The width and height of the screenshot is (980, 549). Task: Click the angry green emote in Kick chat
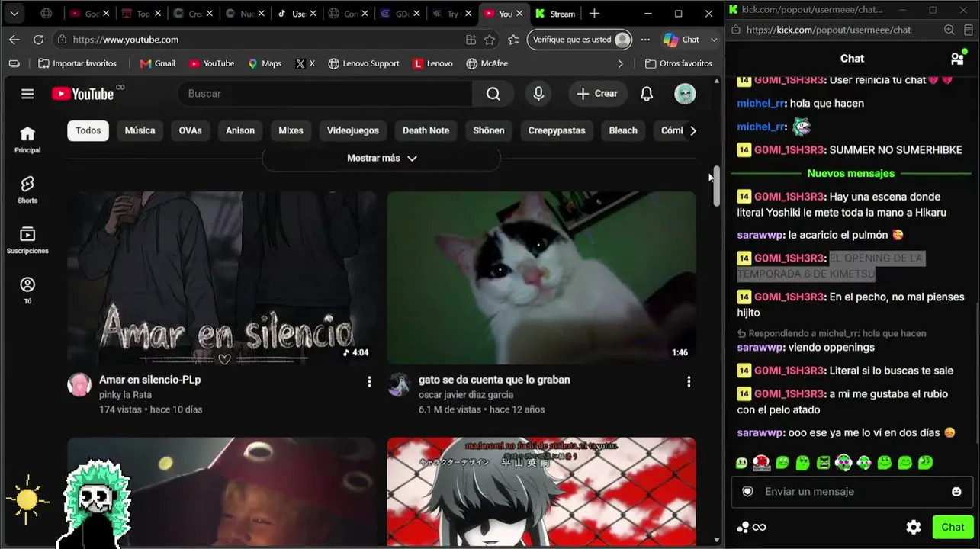823,462
